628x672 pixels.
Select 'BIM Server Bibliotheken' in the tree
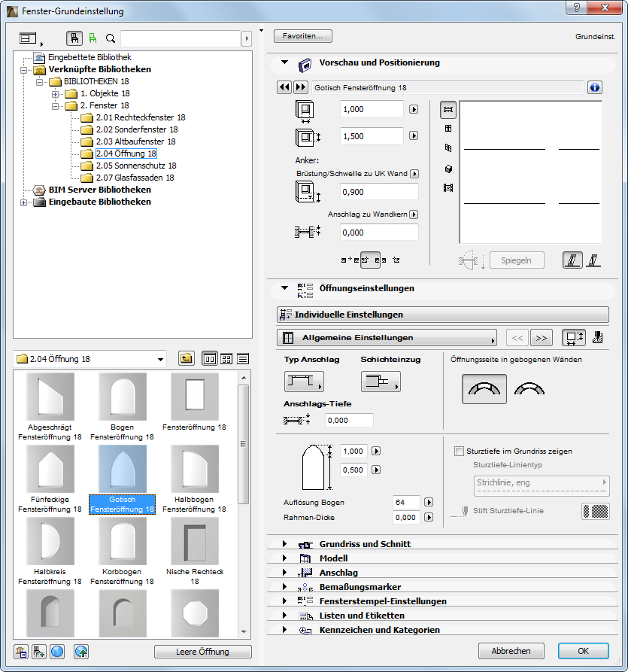coord(100,190)
